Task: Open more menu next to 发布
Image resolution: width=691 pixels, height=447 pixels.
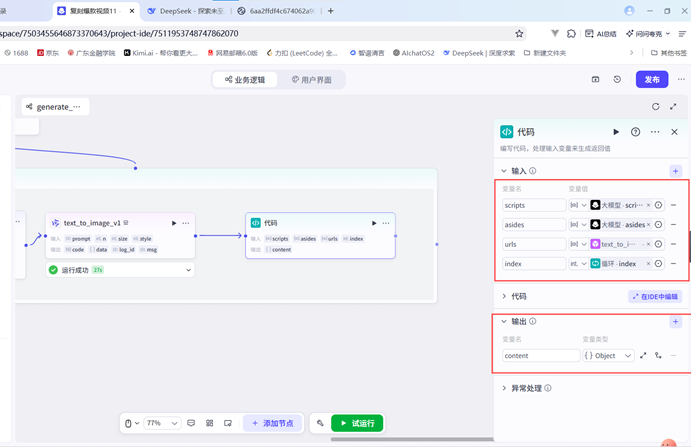Action: coord(681,79)
